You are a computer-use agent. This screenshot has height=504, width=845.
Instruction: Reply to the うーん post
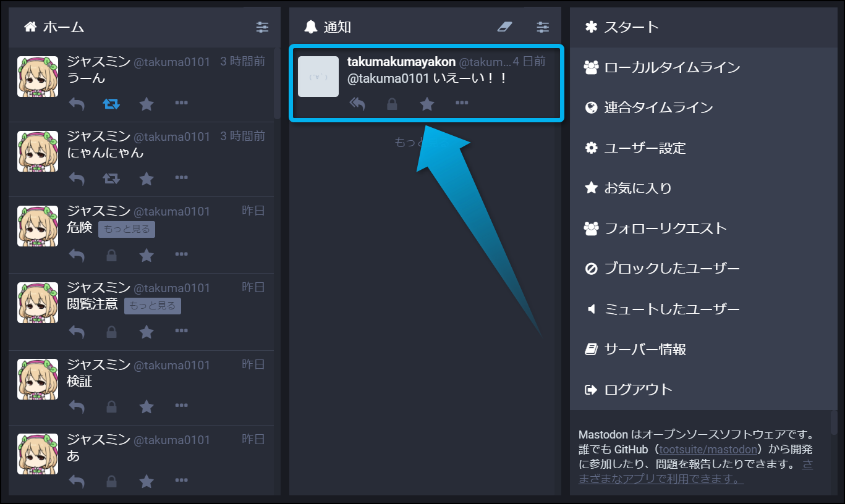tap(77, 104)
